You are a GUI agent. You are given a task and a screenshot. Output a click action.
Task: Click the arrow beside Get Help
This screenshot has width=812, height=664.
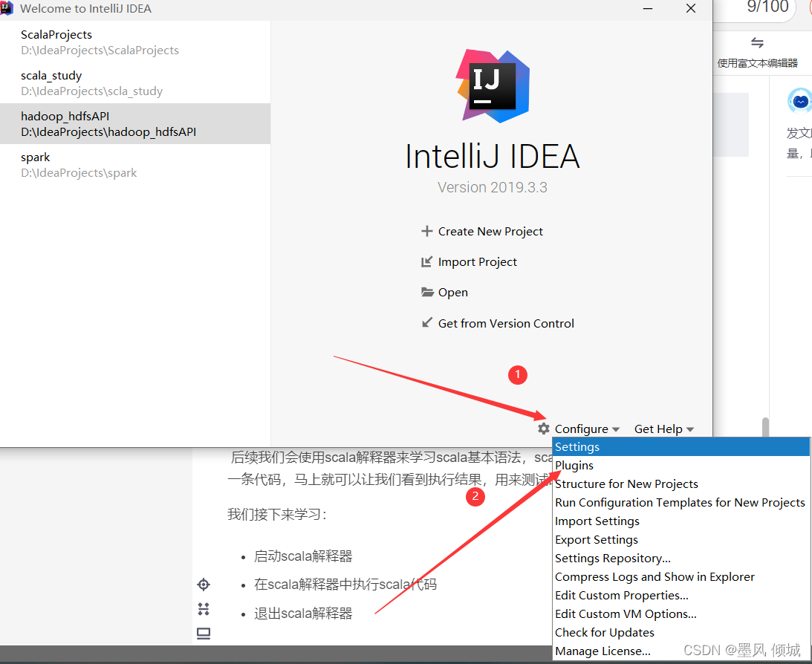pyautogui.click(x=689, y=429)
